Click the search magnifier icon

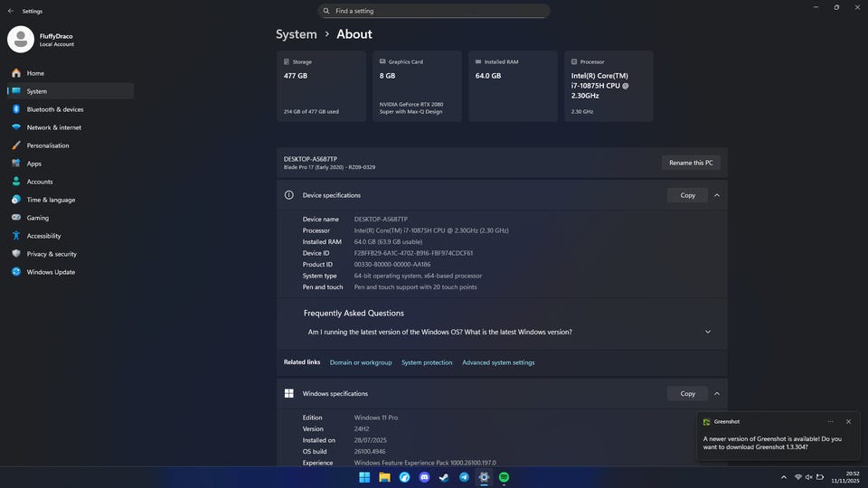tap(326, 11)
